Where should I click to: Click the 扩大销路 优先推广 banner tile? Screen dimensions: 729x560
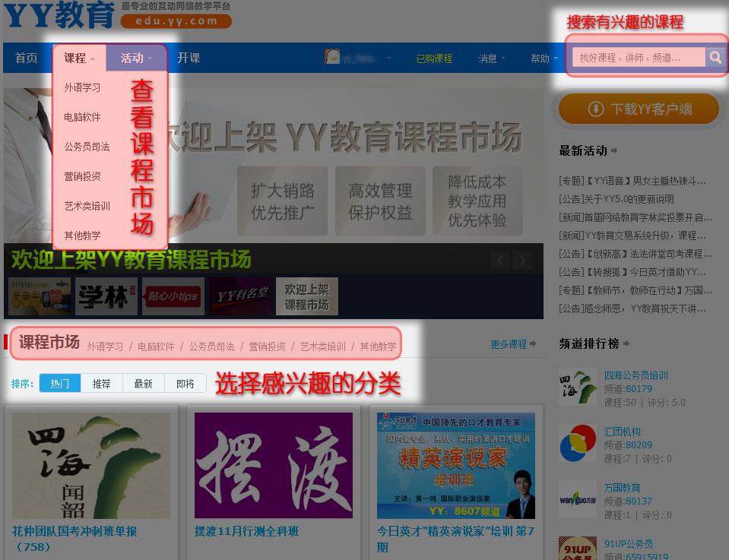click(x=282, y=201)
